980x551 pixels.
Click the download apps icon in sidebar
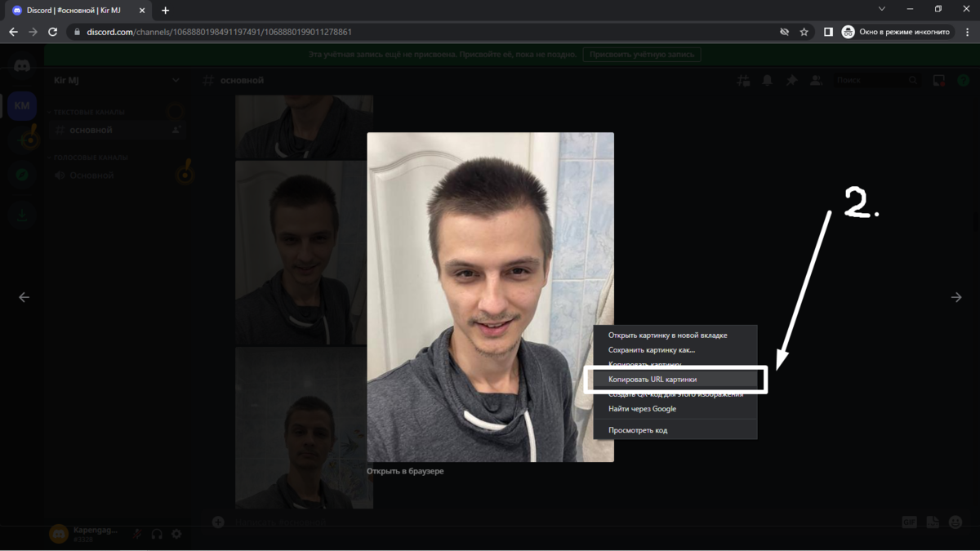[x=22, y=215]
